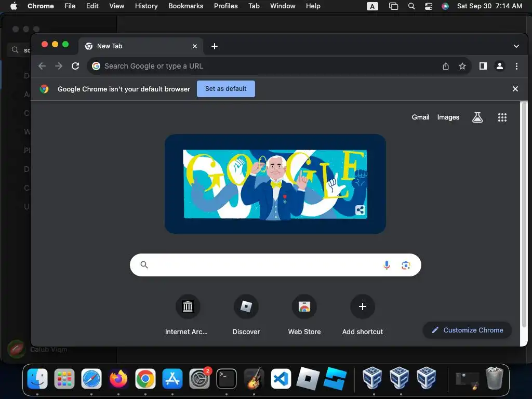Click Set as default button
This screenshot has height=399, width=532.
(226, 89)
